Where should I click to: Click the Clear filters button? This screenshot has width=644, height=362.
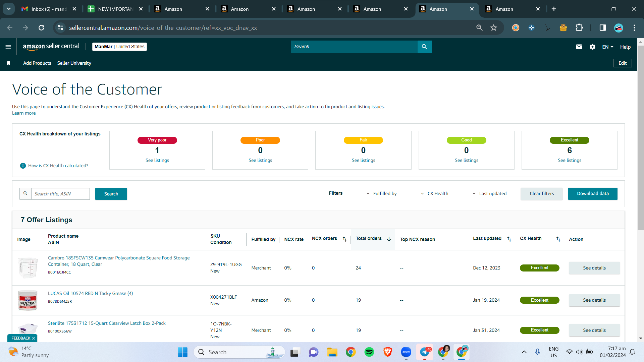pos(542,194)
